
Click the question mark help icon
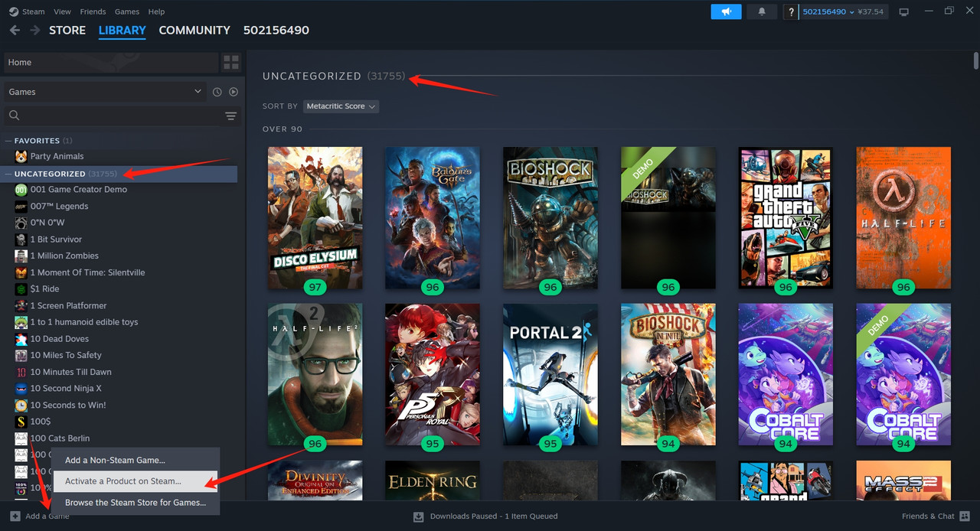pyautogui.click(x=792, y=11)
